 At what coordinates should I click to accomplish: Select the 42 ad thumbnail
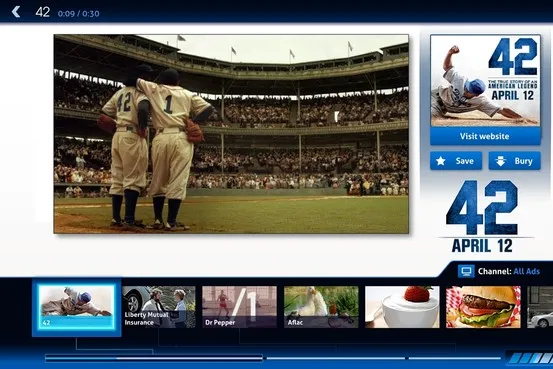pos(77,307)
